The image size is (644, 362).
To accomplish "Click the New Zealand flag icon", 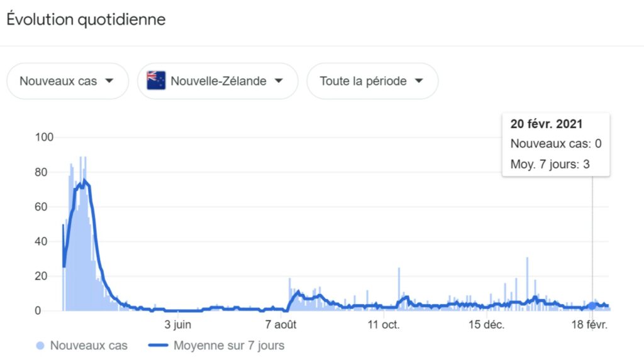I will 156,80.
